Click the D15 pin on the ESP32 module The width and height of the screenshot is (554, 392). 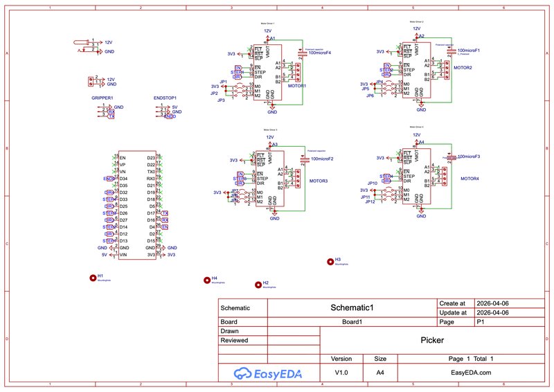[151, 241]
